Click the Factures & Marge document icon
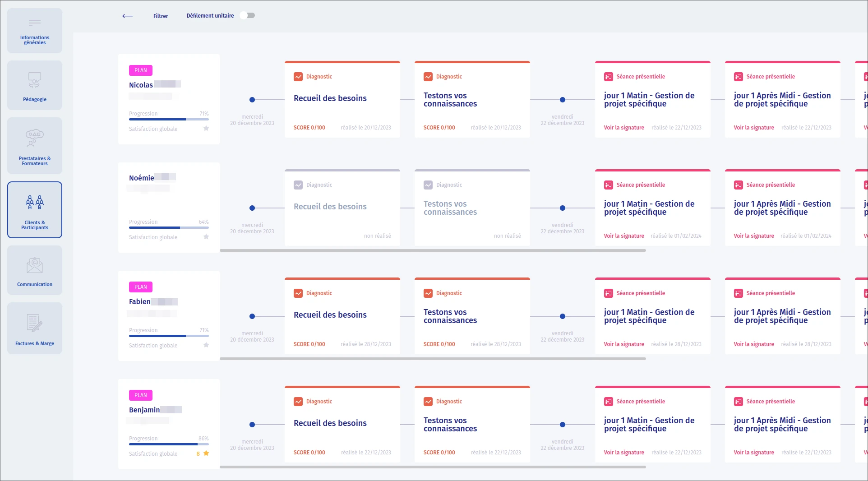 [x=35, y=323]
